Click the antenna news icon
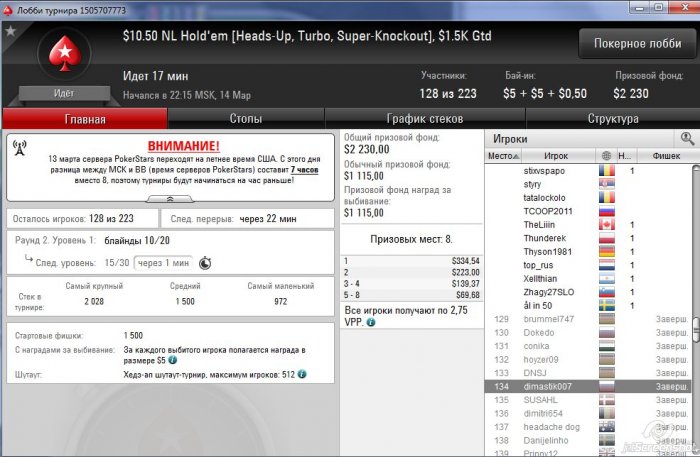Screen dimensions: 700x457 20,148
